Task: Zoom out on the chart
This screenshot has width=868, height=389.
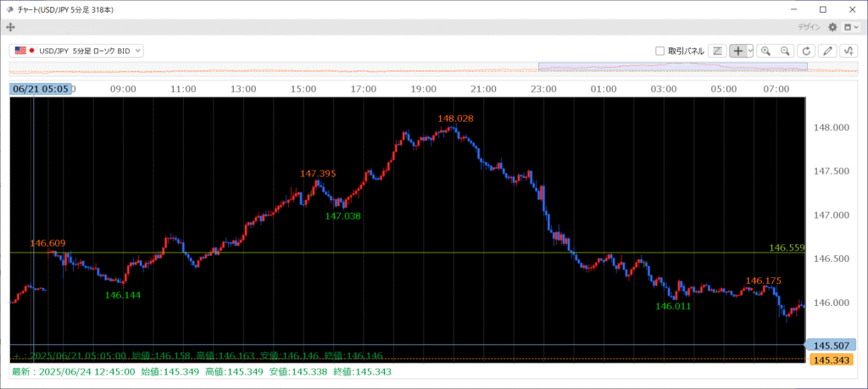Action: 785,51
